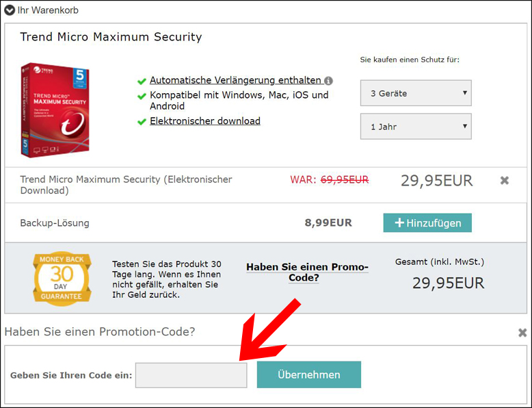Click the Trend Micro Maximum Security title
This screenshot has height=408, width=532.
click(x=111, y=37)
